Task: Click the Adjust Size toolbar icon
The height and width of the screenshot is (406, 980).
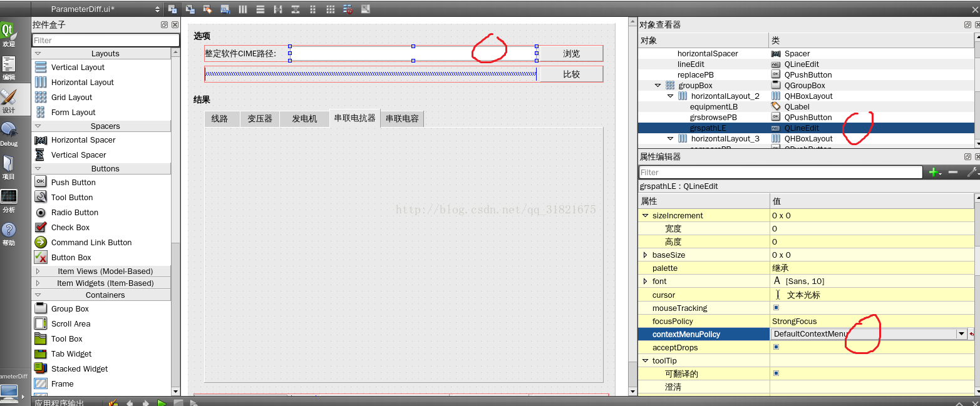Action: click(x=366, y=9)
